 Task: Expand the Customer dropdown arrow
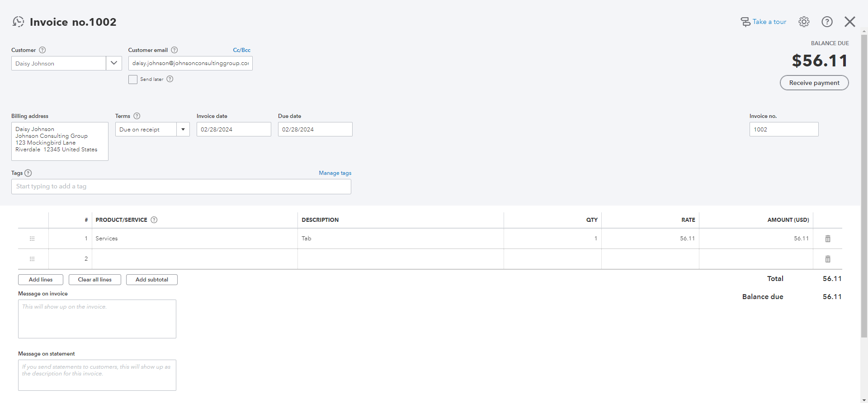click(114, 63)
